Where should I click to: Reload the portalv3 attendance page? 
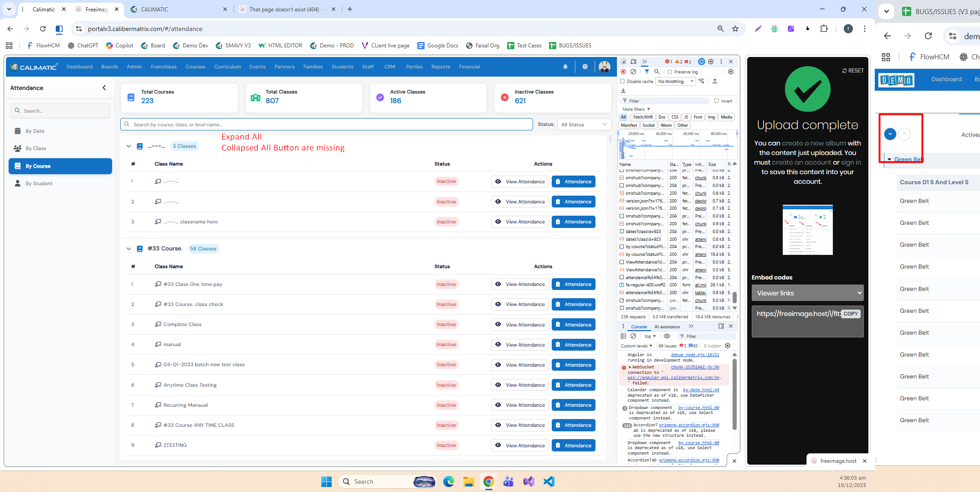tap(43, 29)
